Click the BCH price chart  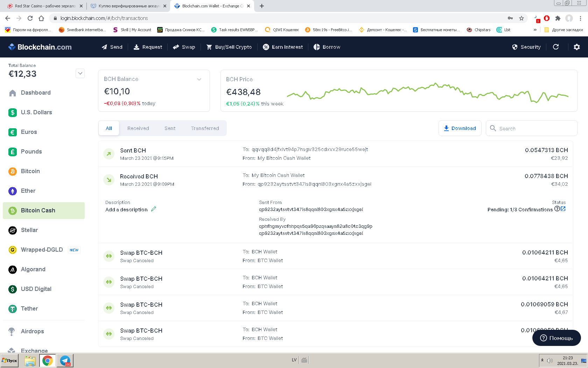point(428,93)
